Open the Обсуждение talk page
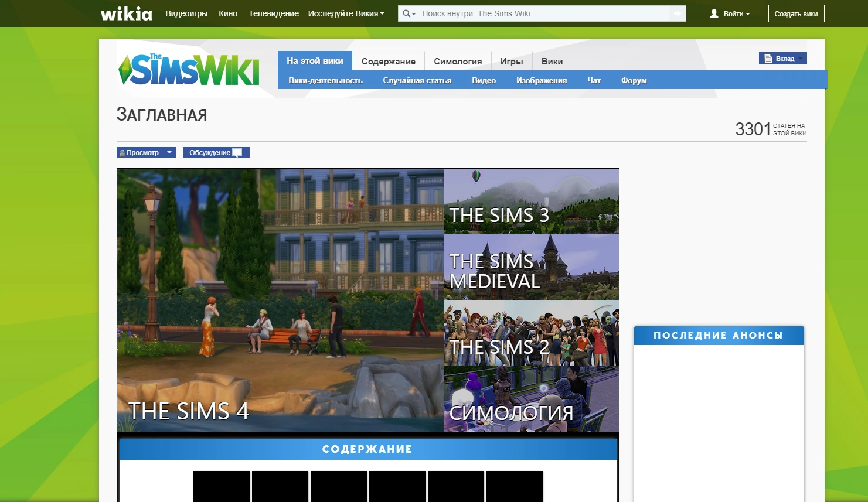Screen dimensions: 868x502 216,153
